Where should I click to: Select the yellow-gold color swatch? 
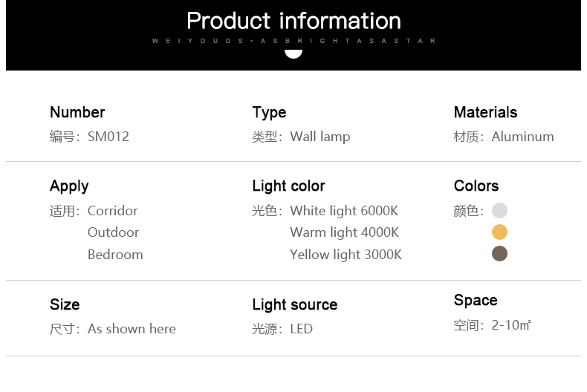click(x=499, y=232)
